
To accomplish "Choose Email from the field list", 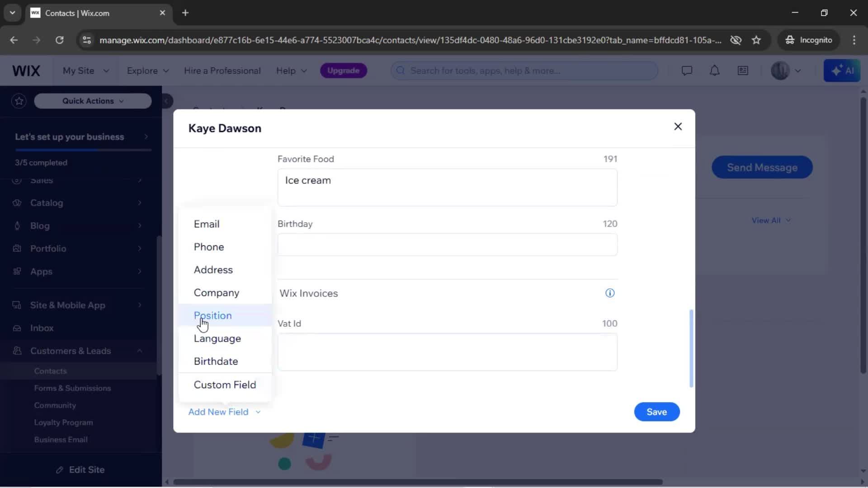I will pos(225,224).
